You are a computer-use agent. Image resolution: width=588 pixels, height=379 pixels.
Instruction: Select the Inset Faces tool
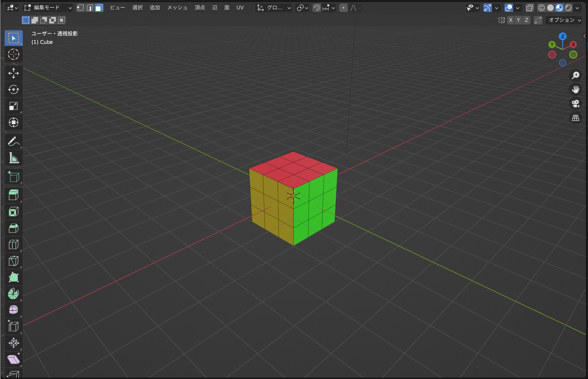pos(14,211)
